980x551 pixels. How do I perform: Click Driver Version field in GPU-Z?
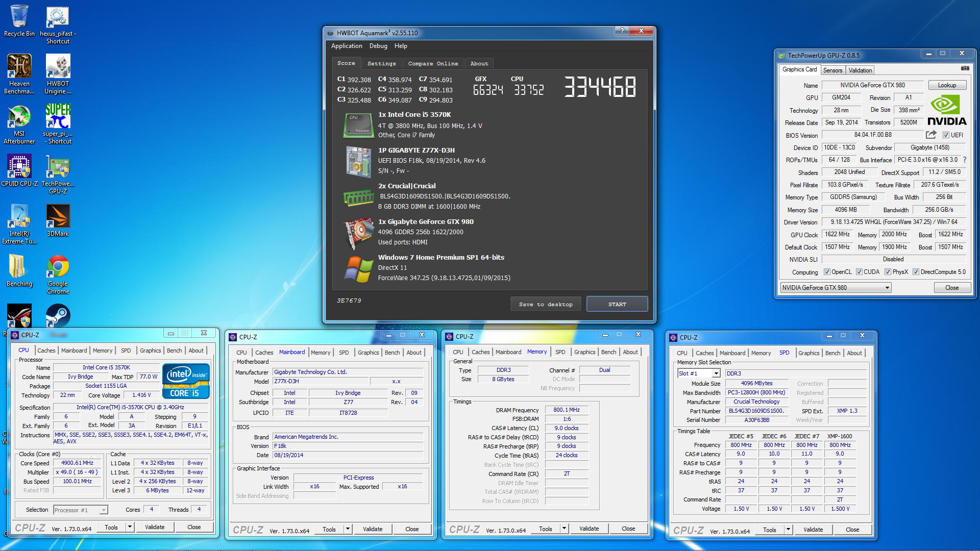pyautogui.click(x=894, y=222)
